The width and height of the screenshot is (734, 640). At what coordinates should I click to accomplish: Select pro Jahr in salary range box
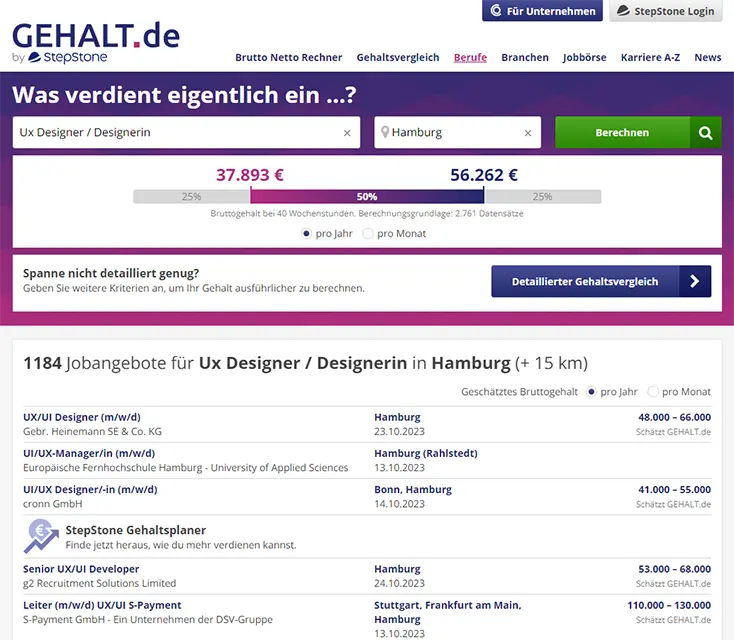[306, 233]
